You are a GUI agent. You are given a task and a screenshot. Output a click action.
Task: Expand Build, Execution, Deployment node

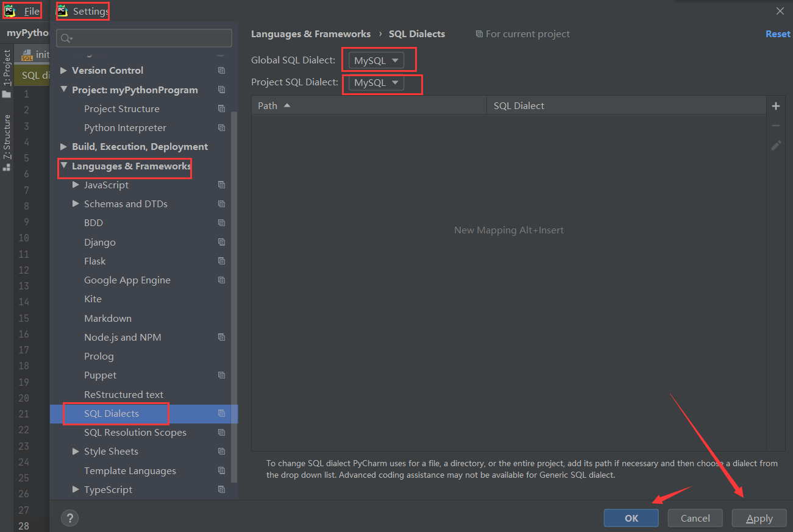coord(63,146)
